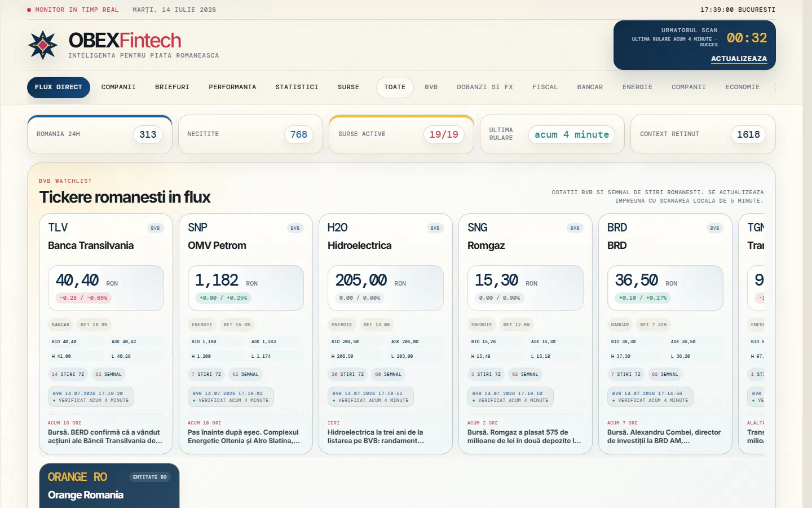Screen dimensions: 812x508
Task: Open the 60 SEMNAL chip
Action: point(388,374)
